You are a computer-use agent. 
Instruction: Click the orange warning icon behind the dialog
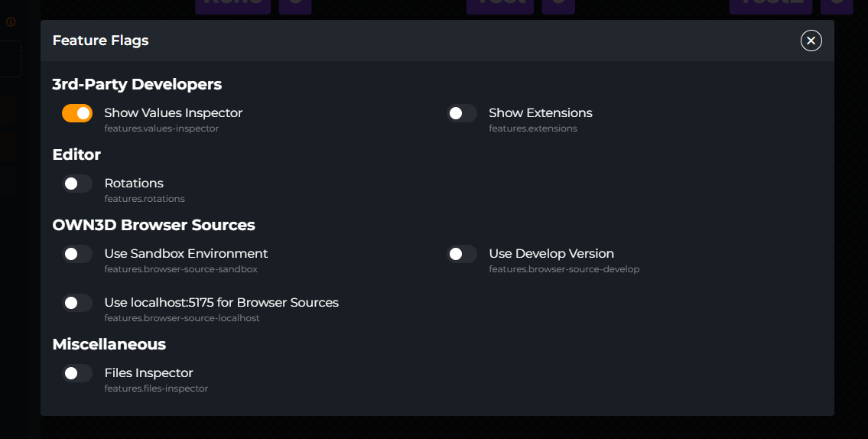11,22
